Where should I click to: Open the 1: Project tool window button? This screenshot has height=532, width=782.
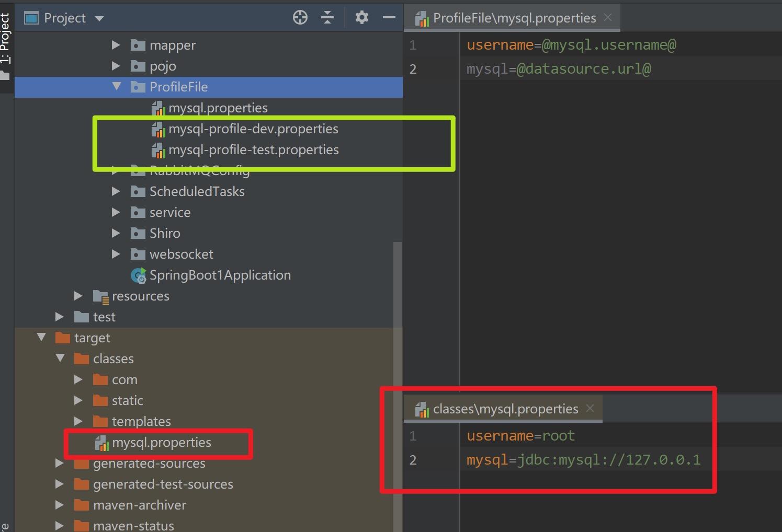coord(6,42)
